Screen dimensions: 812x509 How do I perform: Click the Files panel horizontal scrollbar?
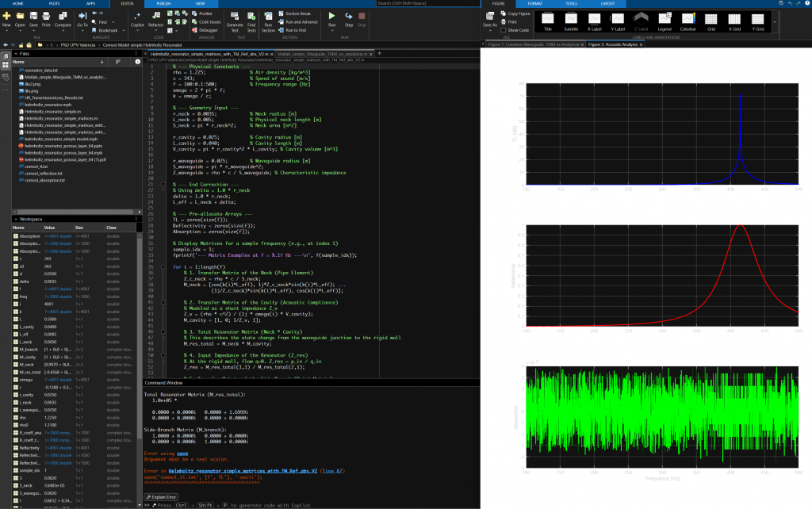click(76, 212)
